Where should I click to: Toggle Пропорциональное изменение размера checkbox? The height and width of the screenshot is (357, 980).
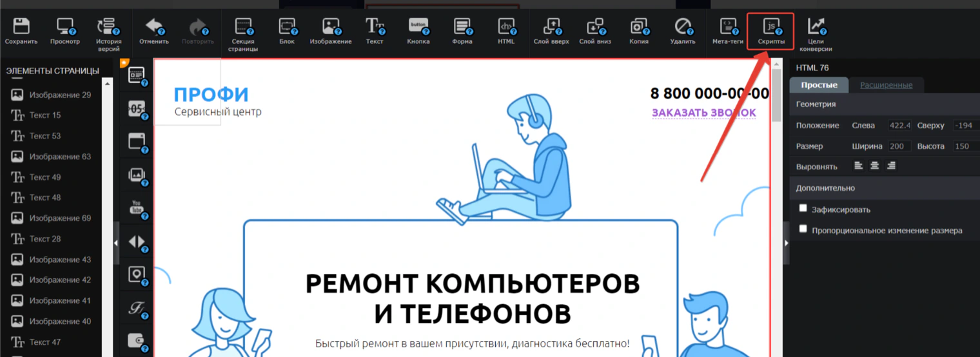point(803,229)
